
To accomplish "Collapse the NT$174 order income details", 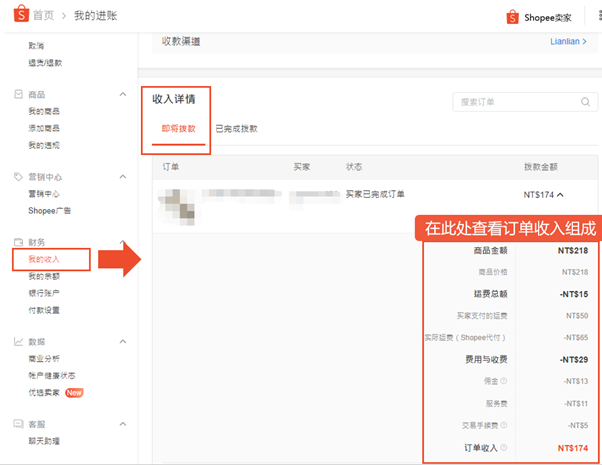I will [560, 195].
